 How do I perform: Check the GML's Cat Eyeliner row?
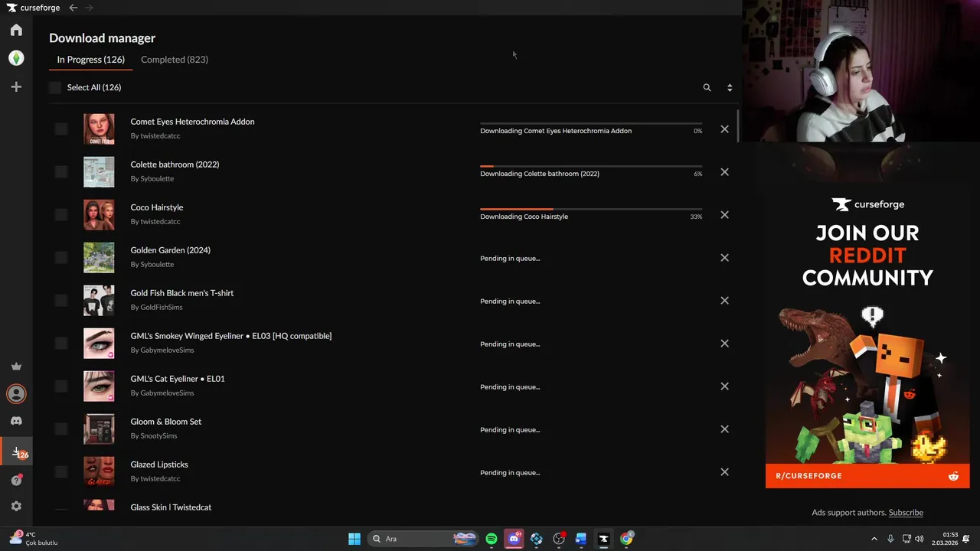pos(61,386)
